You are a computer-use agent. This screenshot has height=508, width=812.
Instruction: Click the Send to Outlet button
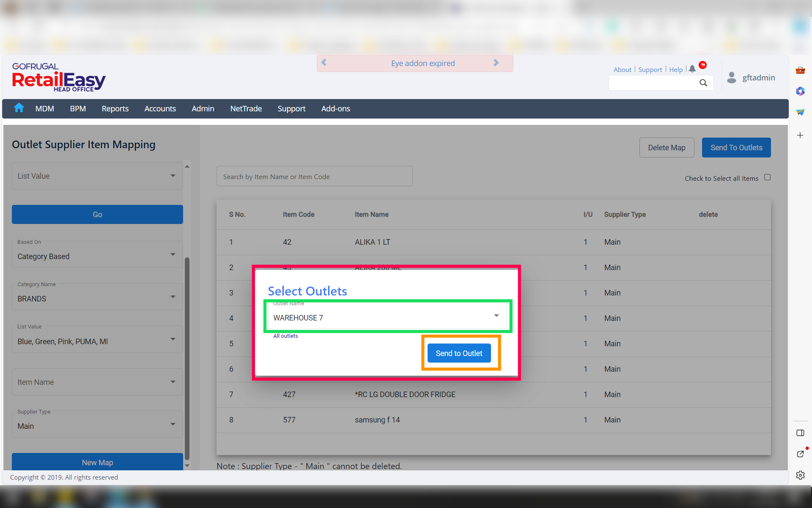point(459,353)
